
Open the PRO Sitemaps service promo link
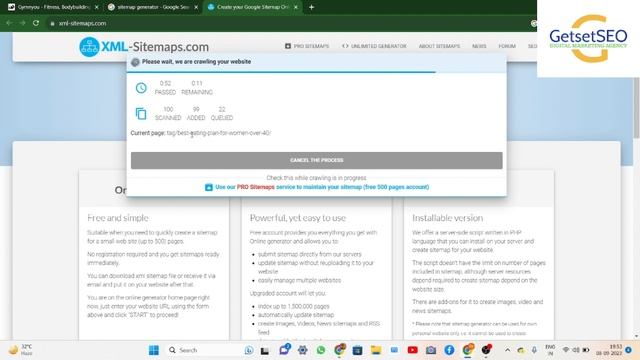pyautogui.click(x=322, y=187)
